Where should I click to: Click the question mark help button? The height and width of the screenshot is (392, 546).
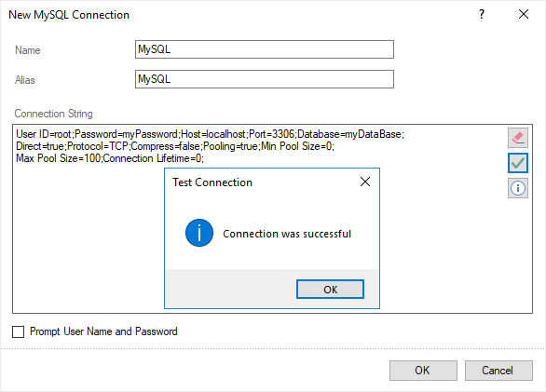(x=482, y=14)
